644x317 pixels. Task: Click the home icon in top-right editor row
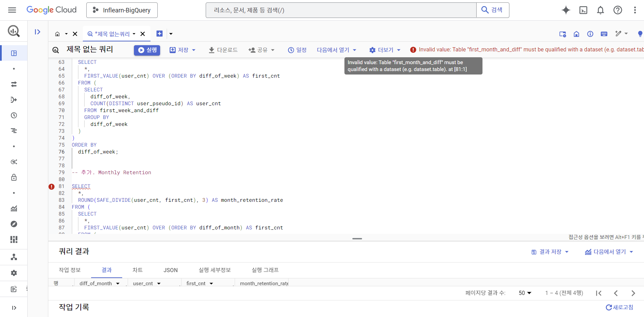(x=576, y=34)
